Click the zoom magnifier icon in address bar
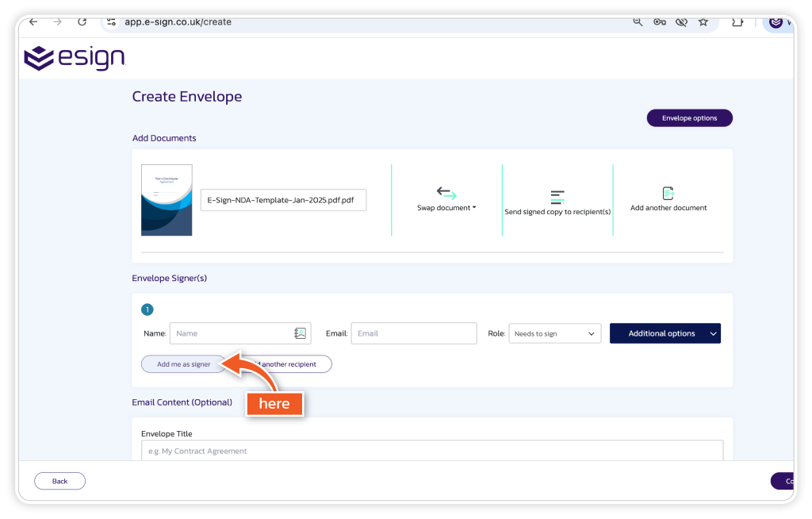This screenshot has width=812, height=519. pyautogui.click(x=638, y=22)
